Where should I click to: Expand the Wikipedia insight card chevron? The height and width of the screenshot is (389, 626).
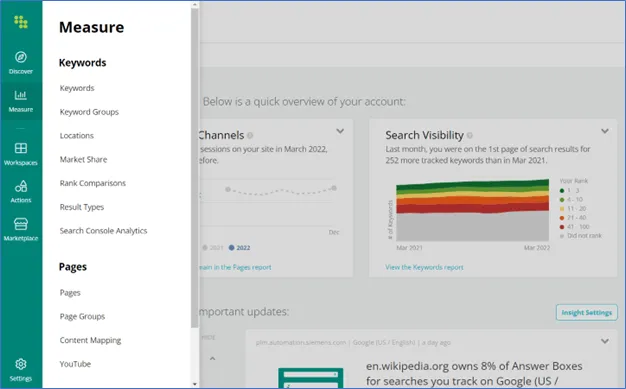coord(605,341)
